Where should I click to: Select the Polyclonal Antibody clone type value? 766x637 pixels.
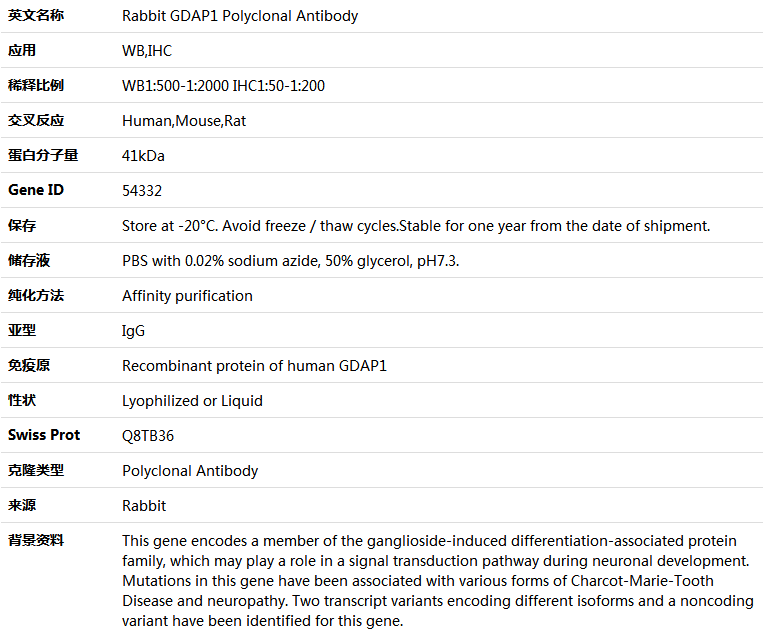coord(190,471)
